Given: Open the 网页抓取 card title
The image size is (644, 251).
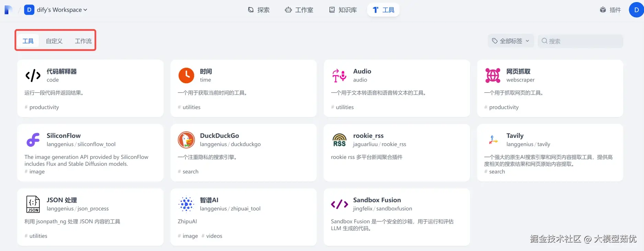Looking at the screenshot, I should (518, 72).
